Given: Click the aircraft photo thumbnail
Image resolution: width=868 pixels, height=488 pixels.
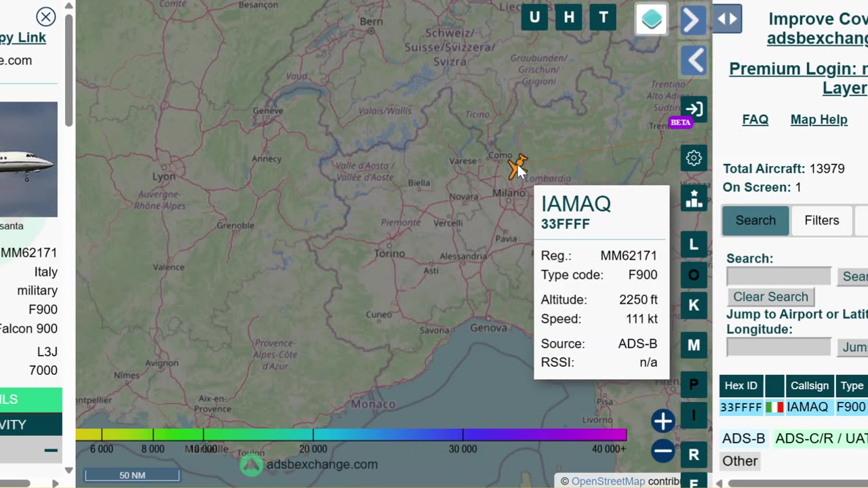Looking at the screenshot, I should click(28, 159).
